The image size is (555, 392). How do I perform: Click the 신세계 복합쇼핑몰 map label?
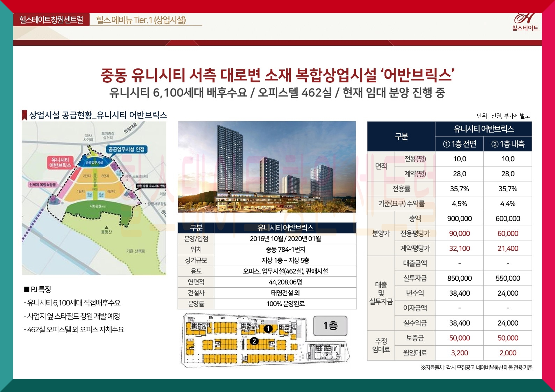[42, 184]
